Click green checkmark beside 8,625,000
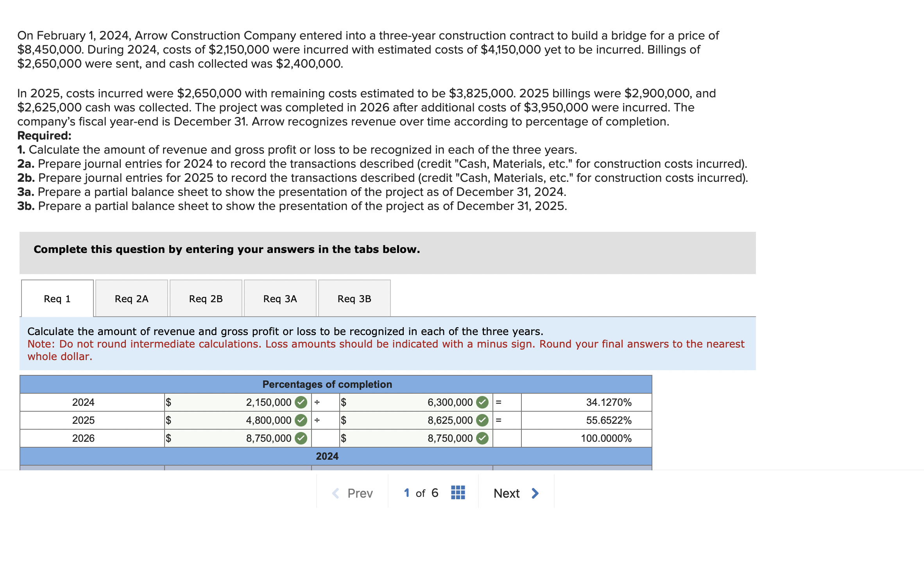The image size is (924, 570). coord(482,420)
